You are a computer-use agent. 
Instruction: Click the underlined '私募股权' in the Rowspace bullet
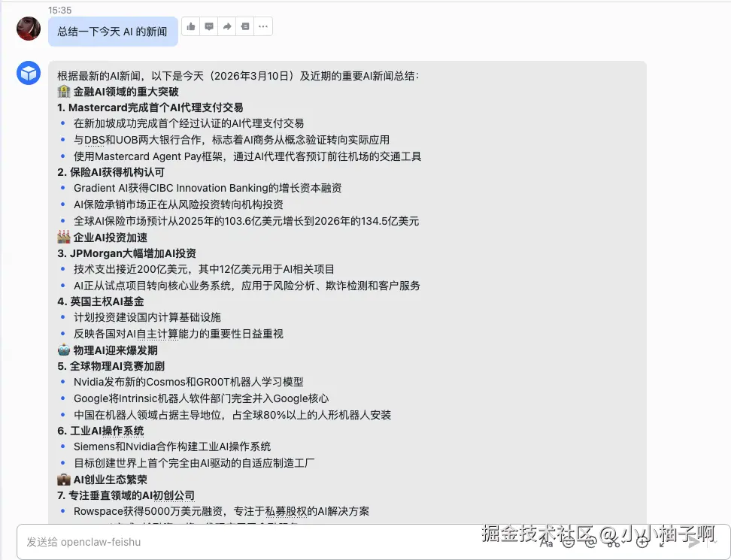coord(286,512)
